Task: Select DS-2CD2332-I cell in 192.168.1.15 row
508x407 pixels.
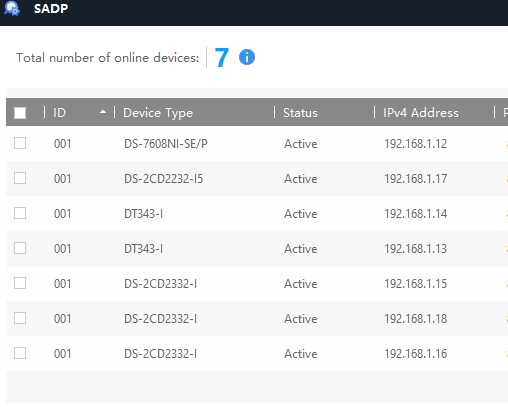Action: click(x=160, y=284)
